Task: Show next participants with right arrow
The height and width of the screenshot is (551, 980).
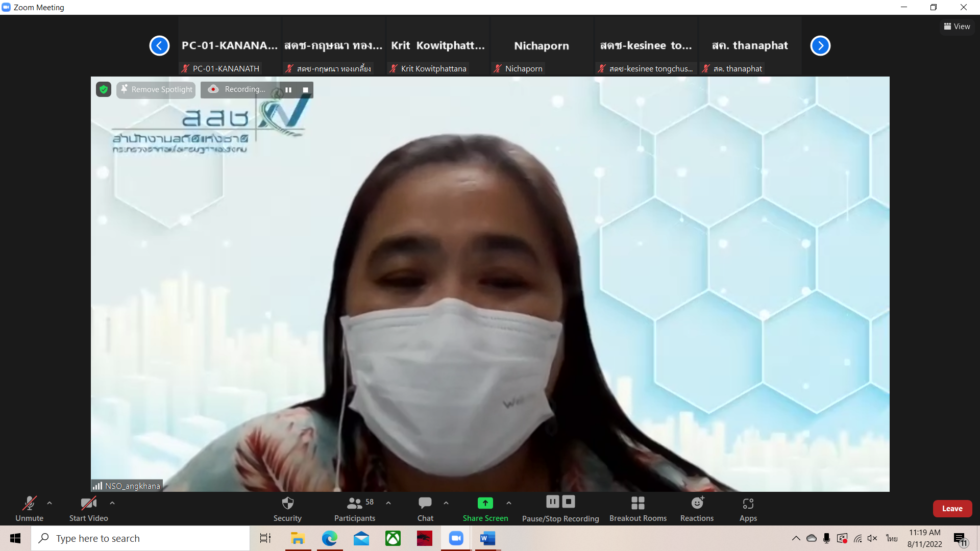Action: [820, 45]
